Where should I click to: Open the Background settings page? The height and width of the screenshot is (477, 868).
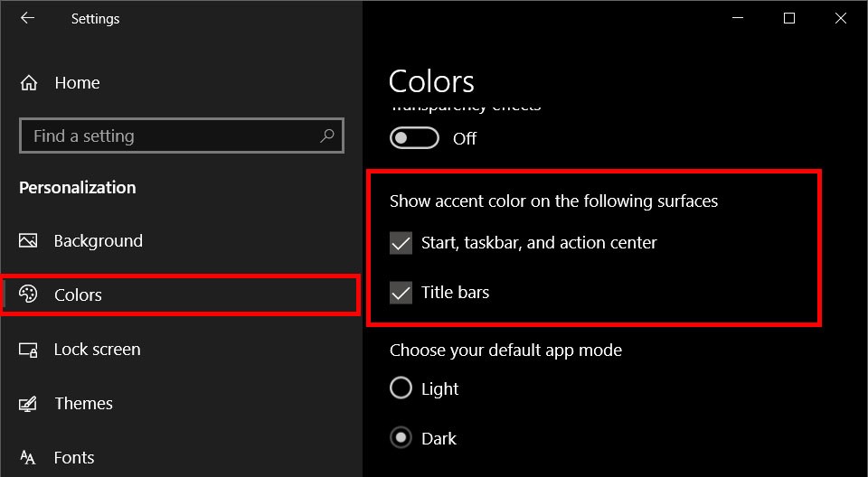(98, 241)
